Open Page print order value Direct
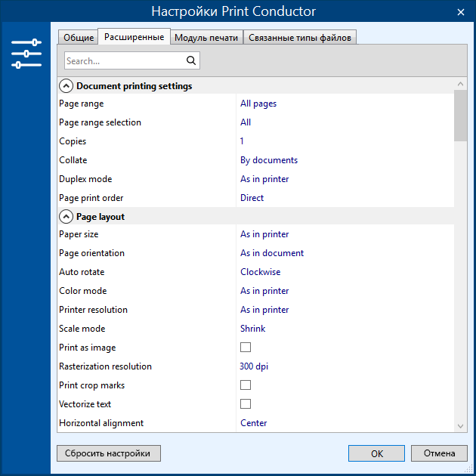This screenshot has height=476, width=476. tap(252, 198)
